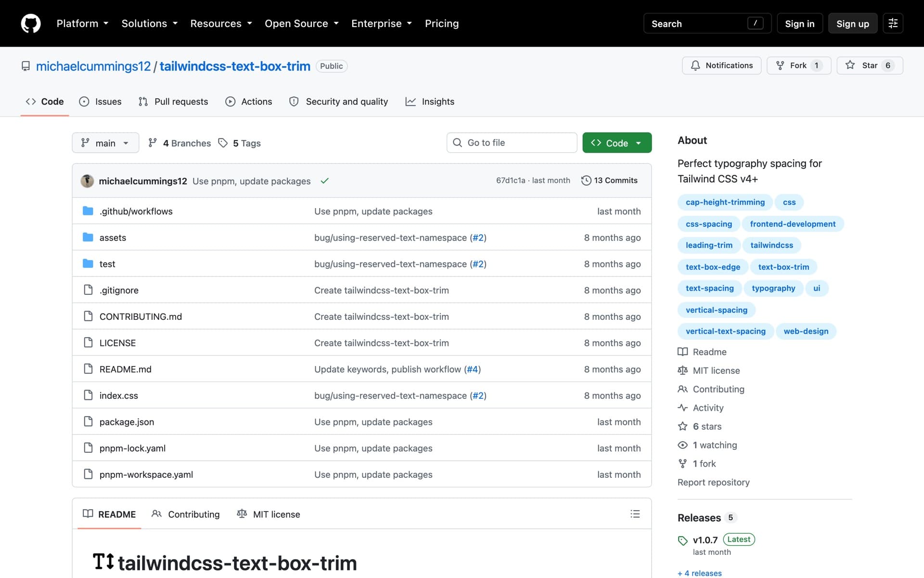This screenshot has width=924, height=578.
Task: Click the cap-height-trimming topic tag
Action: pyautogui.click(x=725, y=202)
